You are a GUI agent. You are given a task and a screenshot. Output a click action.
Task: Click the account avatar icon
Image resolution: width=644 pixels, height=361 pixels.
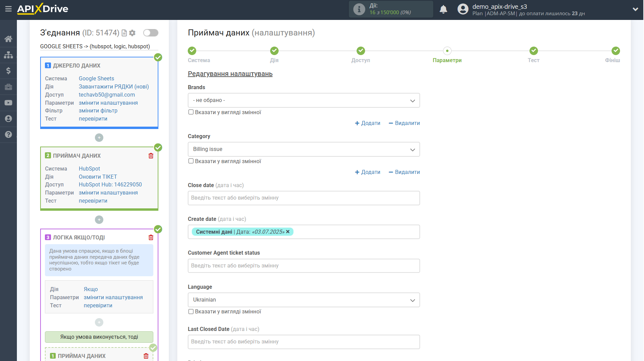coord(463,9)
